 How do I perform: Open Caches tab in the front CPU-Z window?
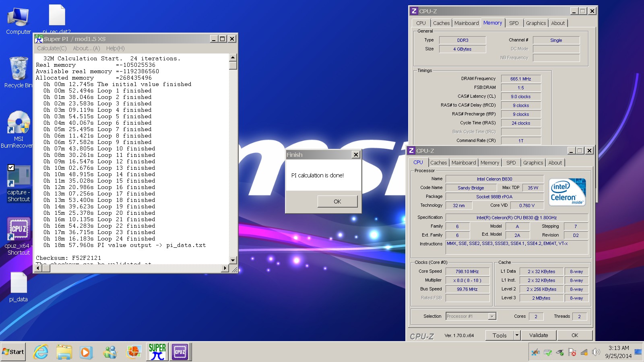pos(438,162)
